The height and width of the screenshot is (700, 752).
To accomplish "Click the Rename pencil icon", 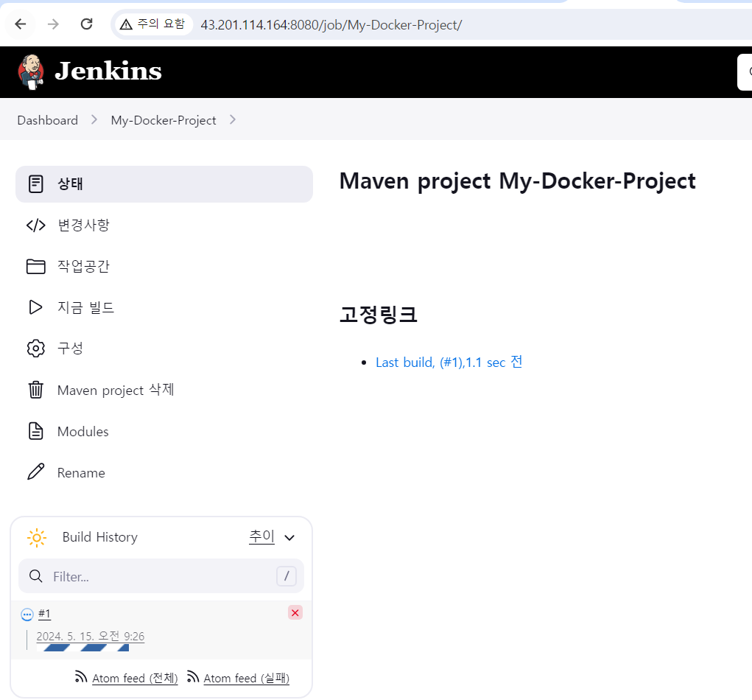I will point(36,472).
